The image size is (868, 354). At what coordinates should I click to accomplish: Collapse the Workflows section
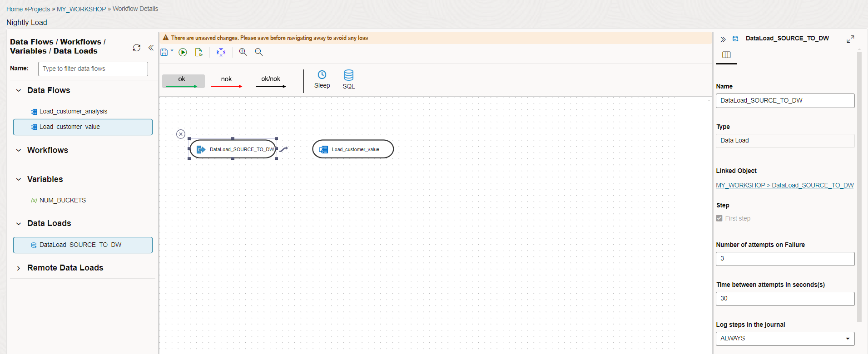[x=19, y=150]
